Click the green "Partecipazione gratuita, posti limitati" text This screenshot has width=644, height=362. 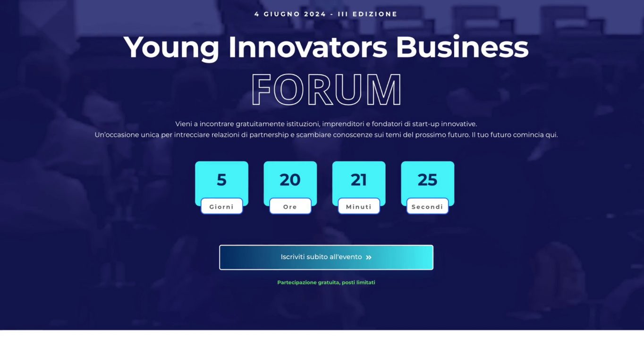(x=326, y=283)
